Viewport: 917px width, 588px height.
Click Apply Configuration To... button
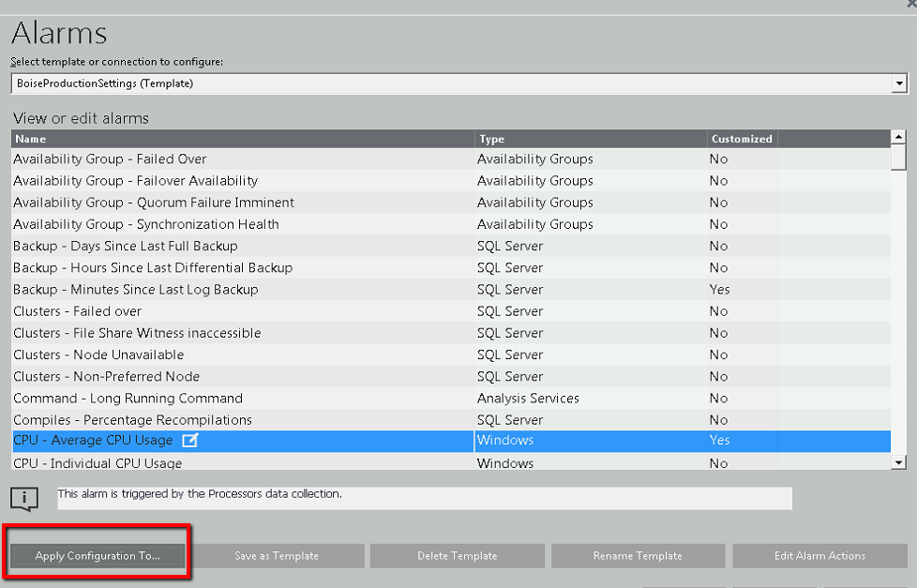click(98, 556)
